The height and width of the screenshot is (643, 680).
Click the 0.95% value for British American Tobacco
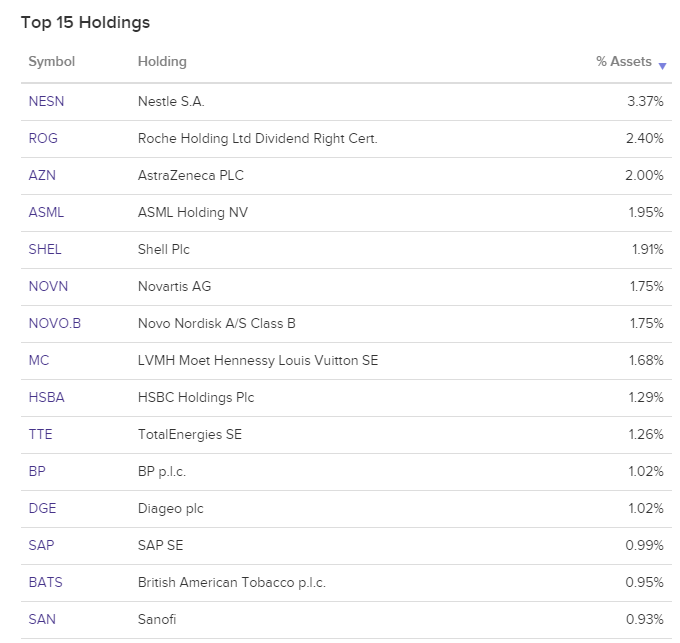pyautogui.click(x=644, y=582)
